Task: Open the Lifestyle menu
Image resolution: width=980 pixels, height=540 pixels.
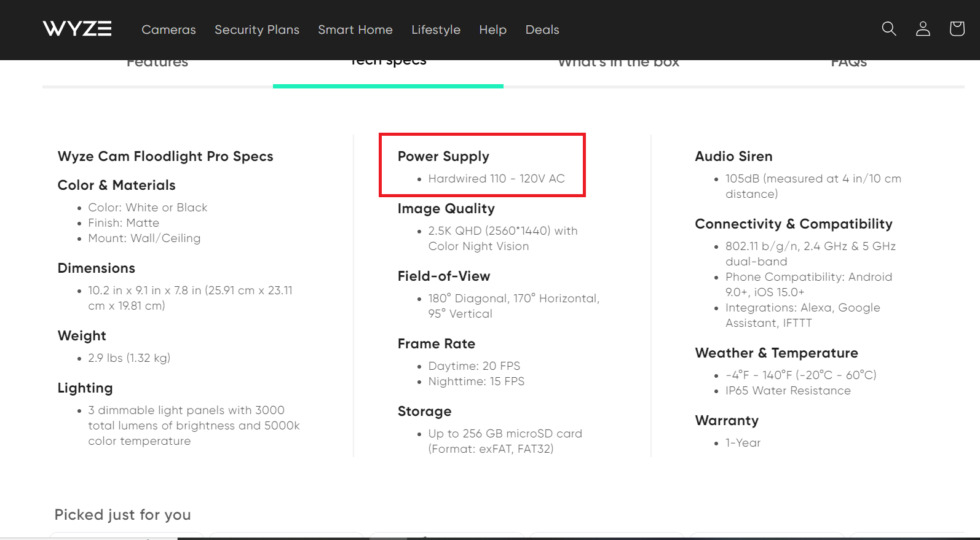Action: [x=436, y=29]
